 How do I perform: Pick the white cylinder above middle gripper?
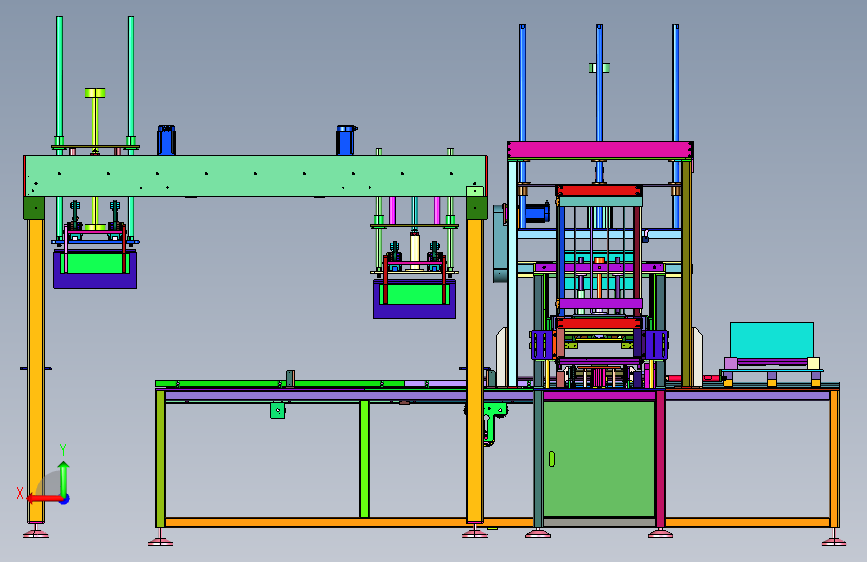pos(415,252)
